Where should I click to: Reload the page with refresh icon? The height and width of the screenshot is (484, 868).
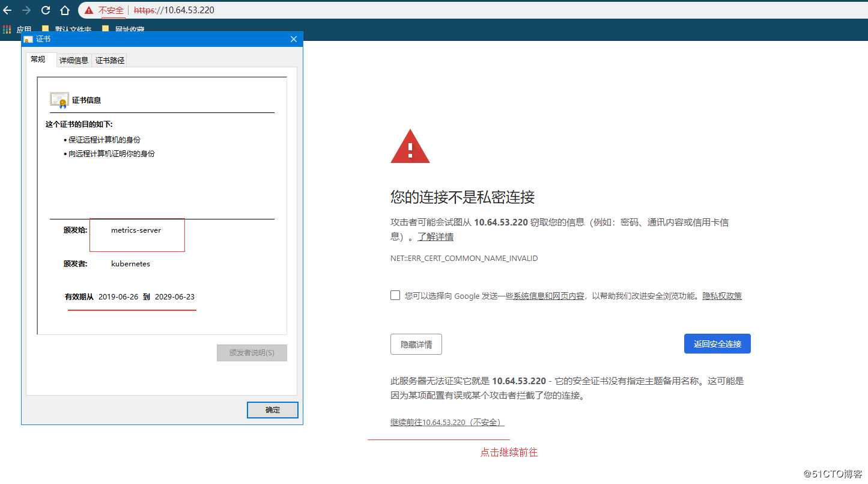(x=46, y=10)
